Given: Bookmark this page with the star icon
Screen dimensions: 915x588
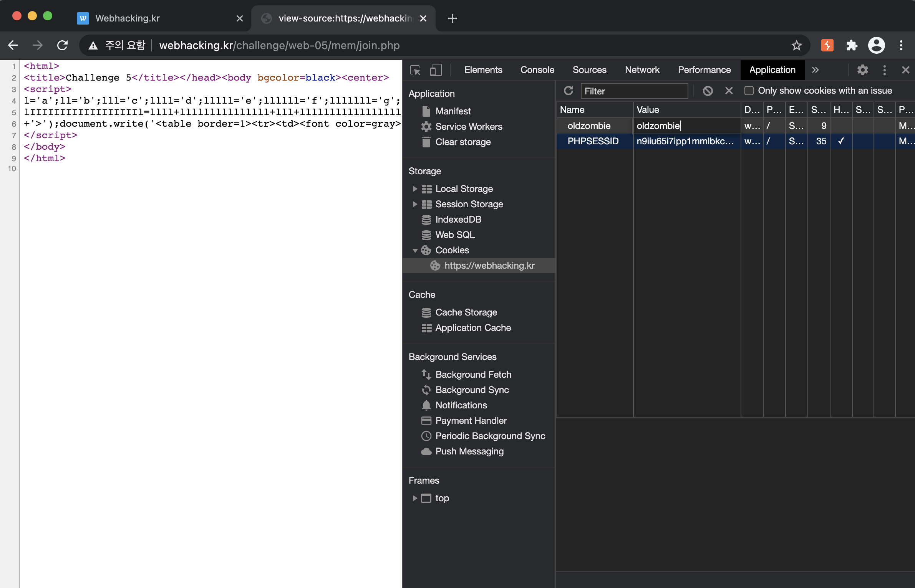Looking at the screenshot, I should (796, 45).
